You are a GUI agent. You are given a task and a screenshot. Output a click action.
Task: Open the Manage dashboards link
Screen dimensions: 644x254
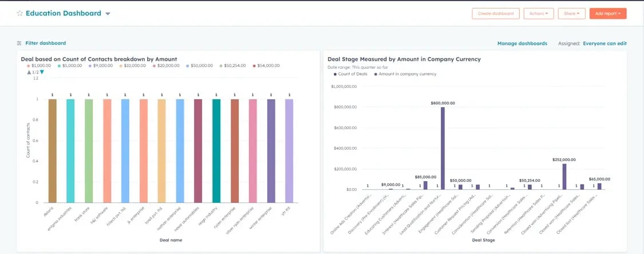pos(522,43)
